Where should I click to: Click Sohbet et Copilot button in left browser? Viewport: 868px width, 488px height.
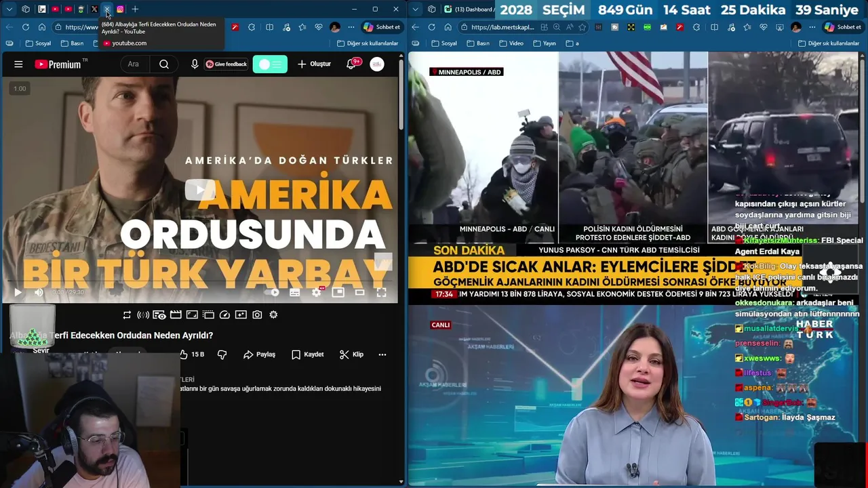tap(382, 27)
